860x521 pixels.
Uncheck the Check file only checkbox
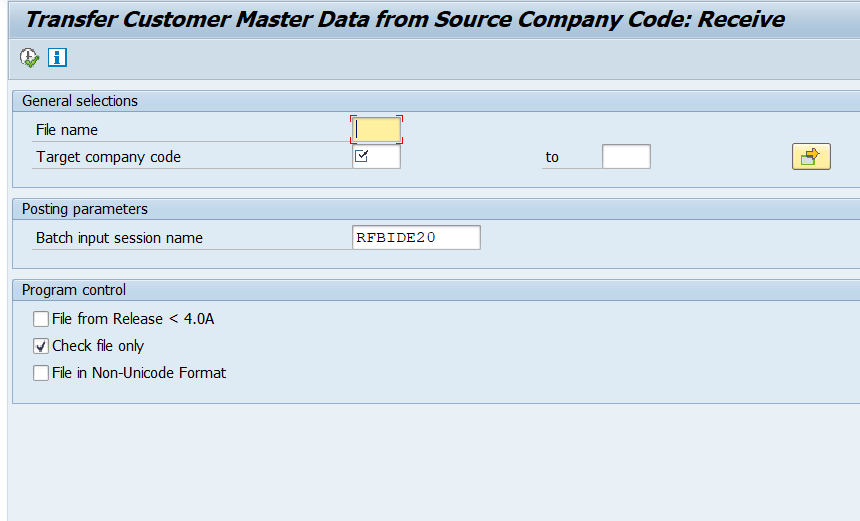point(41,346)
